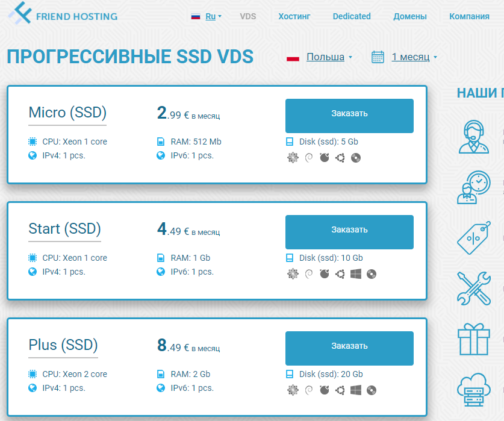Click the calendar icon beside billing period

point(378,57)
